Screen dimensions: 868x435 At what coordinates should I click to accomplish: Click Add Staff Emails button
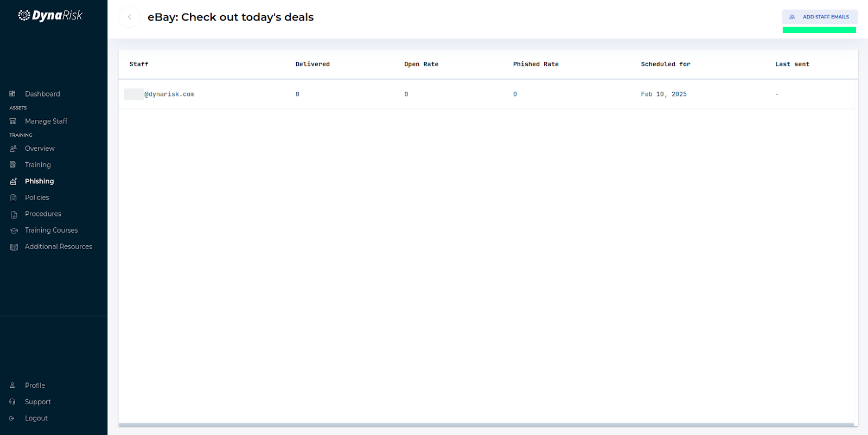click(820, 17)
